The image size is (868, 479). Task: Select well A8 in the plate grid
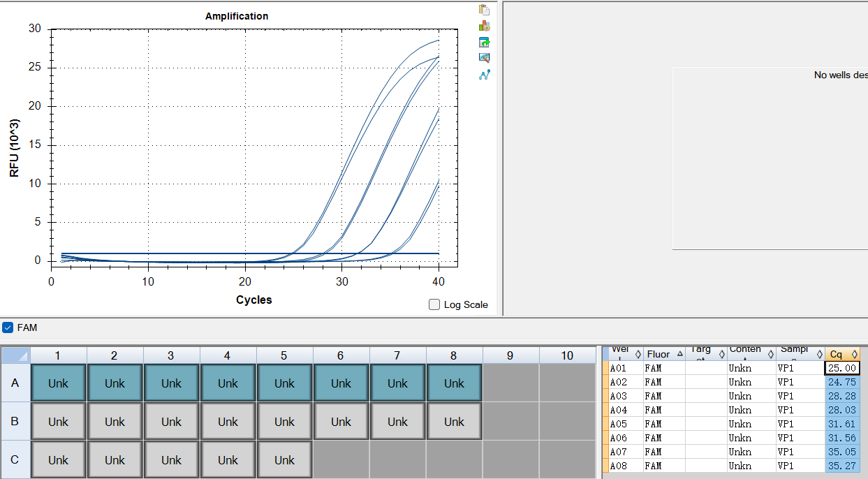[454, 383]
